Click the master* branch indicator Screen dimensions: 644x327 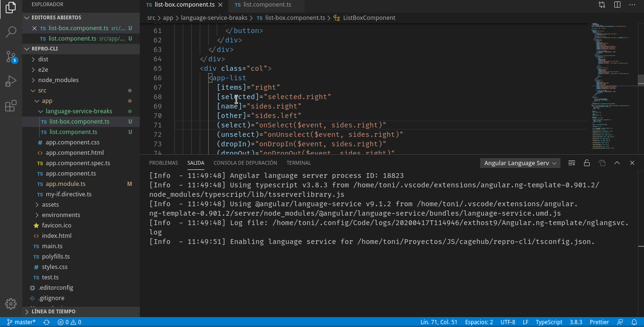coord(21,322)
